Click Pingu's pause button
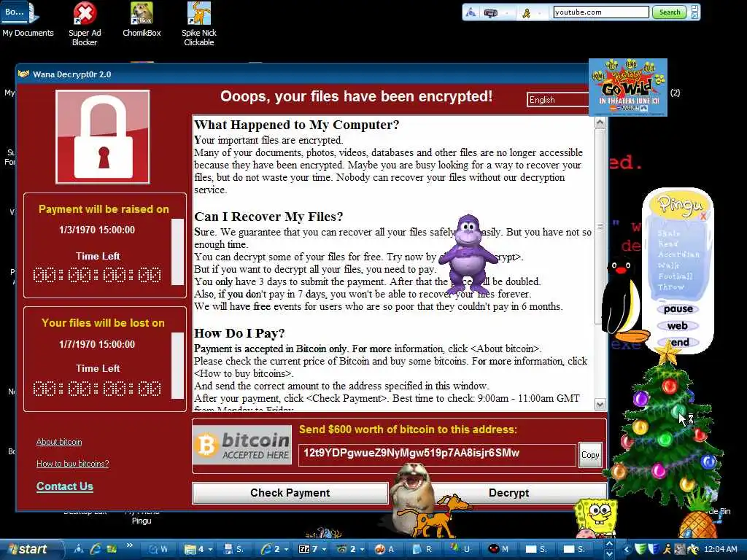The image size is (747, 560). (678, 309)
